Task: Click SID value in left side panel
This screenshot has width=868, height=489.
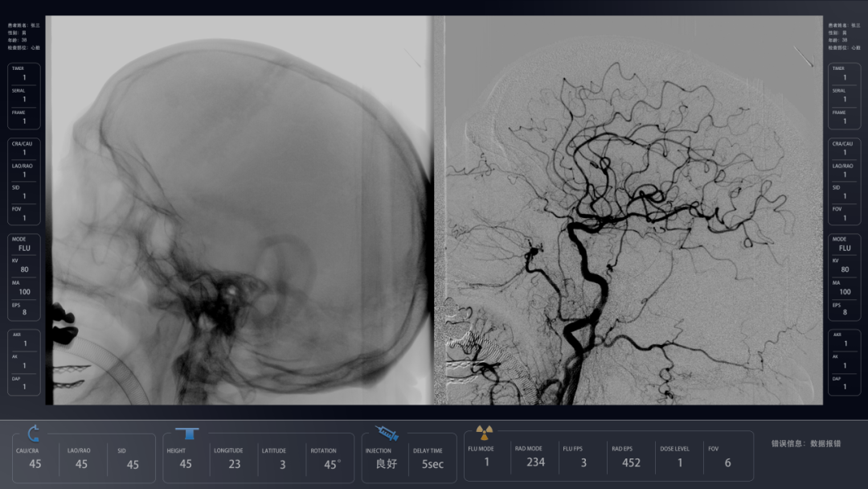Action: (x=24, y=196)
